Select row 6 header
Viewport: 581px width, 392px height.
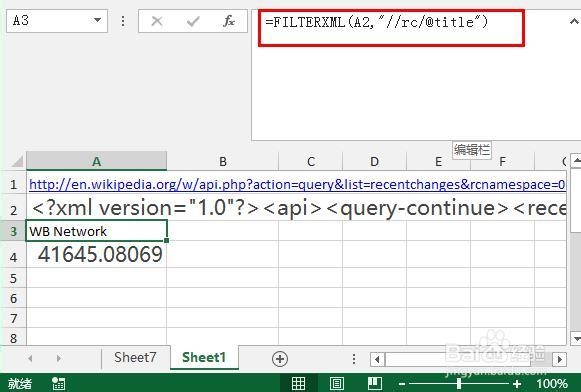tap(14, 298)
